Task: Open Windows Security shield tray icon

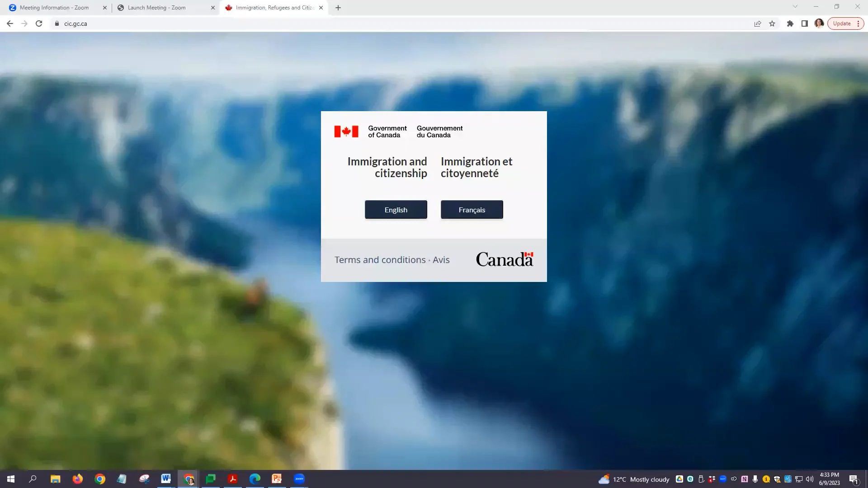Action: point(777,479)
